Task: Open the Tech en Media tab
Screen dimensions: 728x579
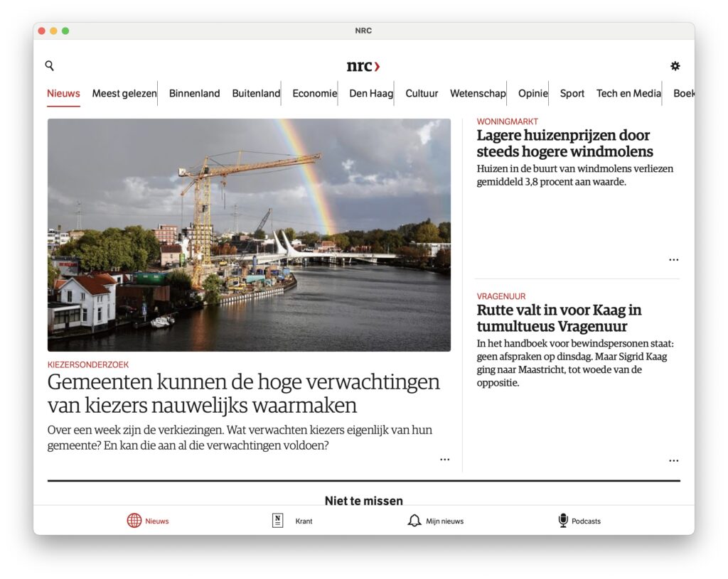Action: (628, 93)
